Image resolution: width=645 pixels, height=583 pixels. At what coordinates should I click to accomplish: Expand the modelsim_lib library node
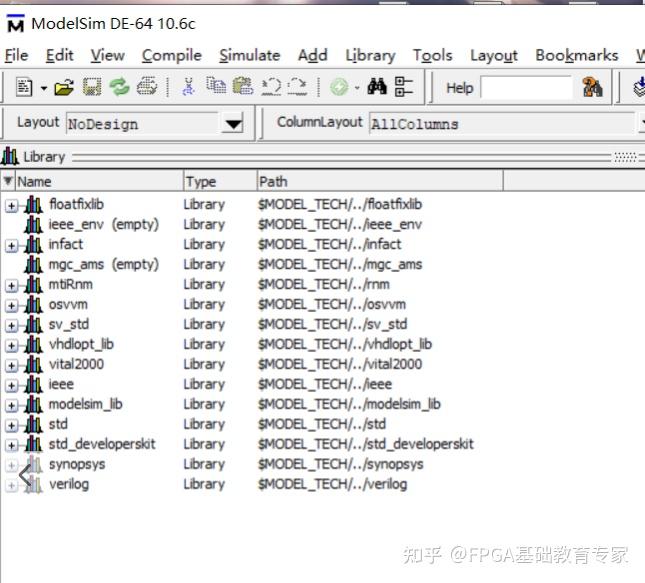(12, 406)
